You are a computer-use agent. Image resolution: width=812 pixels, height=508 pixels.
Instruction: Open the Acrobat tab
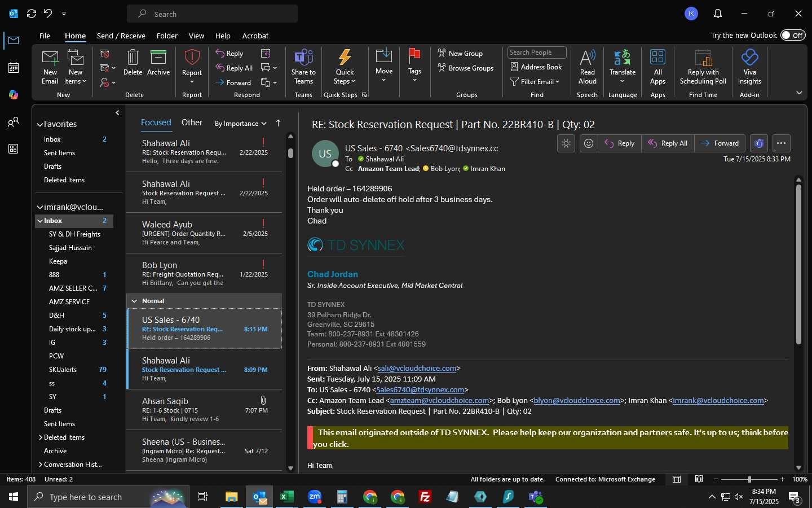coord(255,36)
